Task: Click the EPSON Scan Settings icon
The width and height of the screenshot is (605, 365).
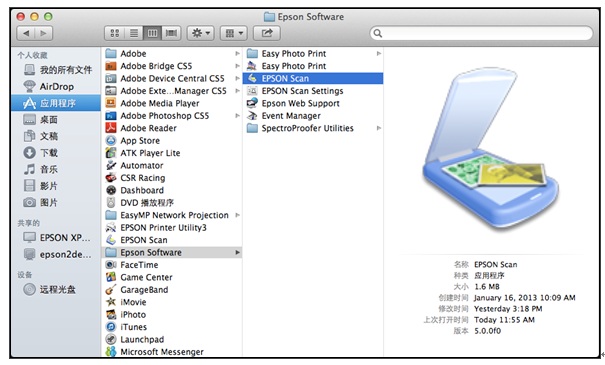Action: tap(252, 91)
